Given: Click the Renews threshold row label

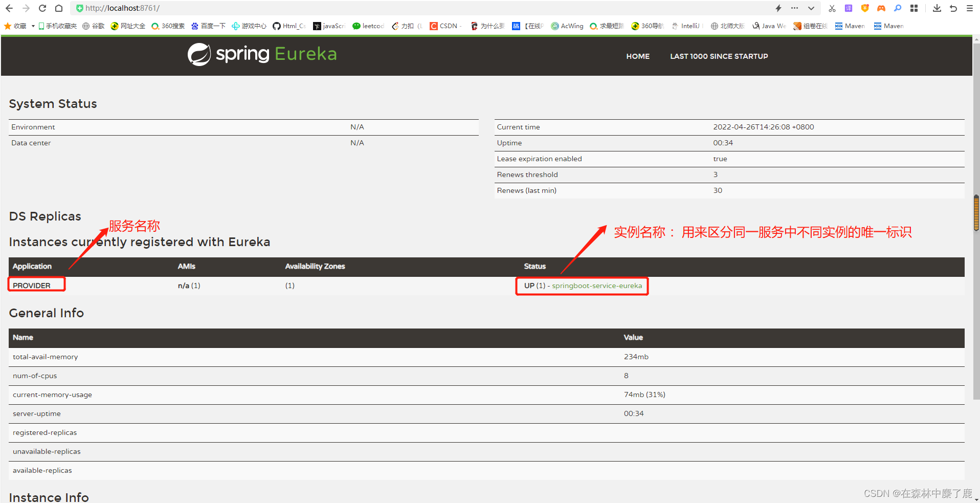Looking at the screenshot, I should pyautogui.click(x=527, y=174).
